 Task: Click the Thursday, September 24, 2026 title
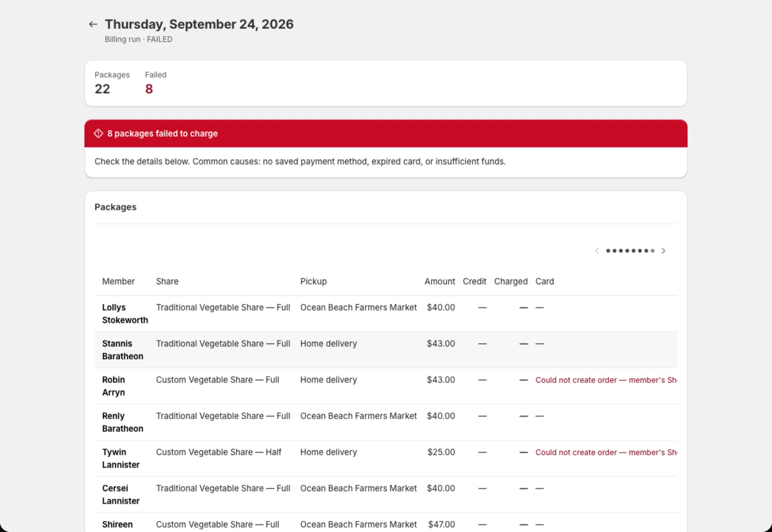coord(199,24)
